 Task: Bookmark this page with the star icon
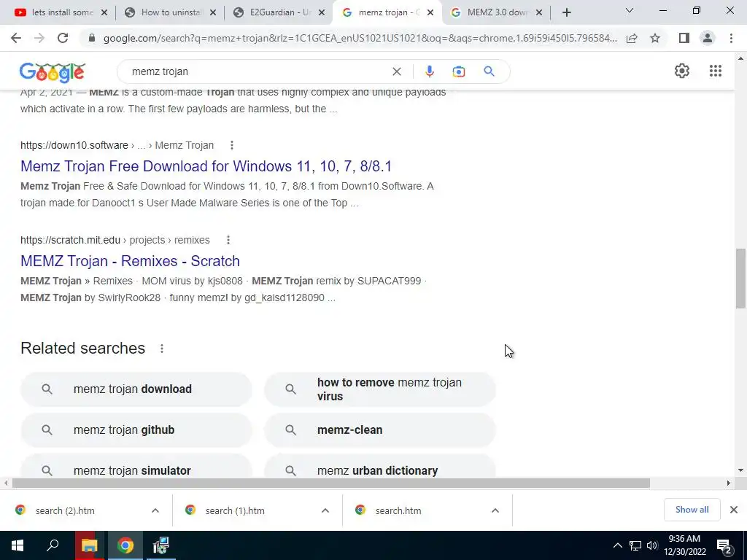655,38
